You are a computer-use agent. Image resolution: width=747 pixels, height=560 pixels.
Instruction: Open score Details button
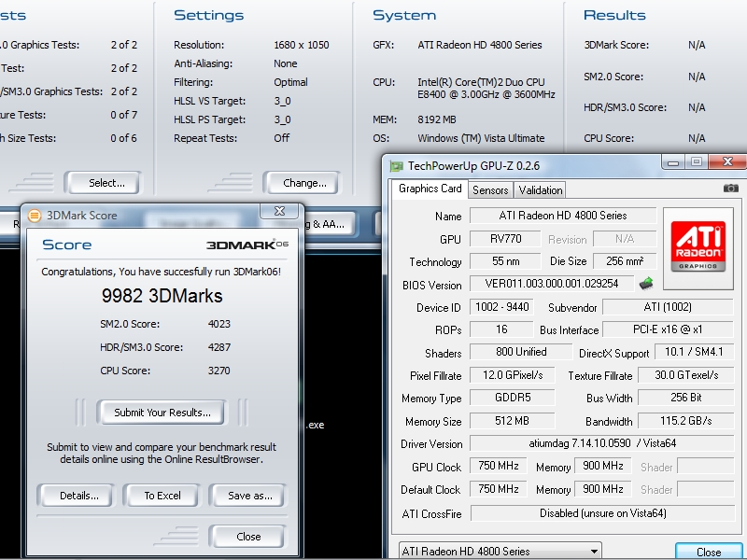click(x=77, y=496)
